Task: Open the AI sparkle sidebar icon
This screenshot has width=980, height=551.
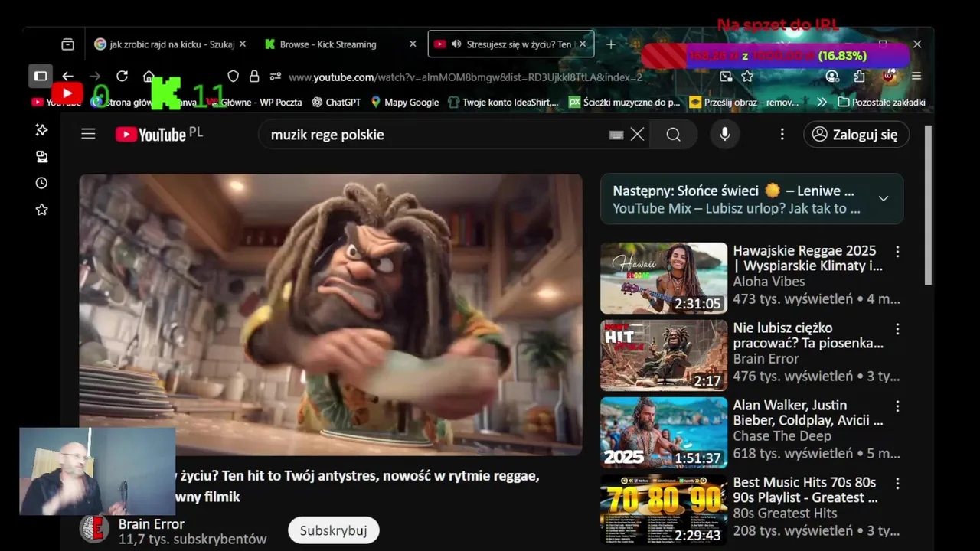Action: [41, 130]
